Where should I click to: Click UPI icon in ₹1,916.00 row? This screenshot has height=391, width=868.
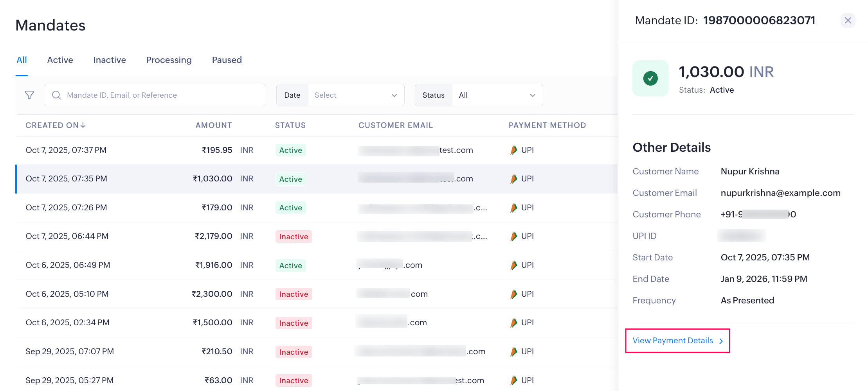coord(514,265)
